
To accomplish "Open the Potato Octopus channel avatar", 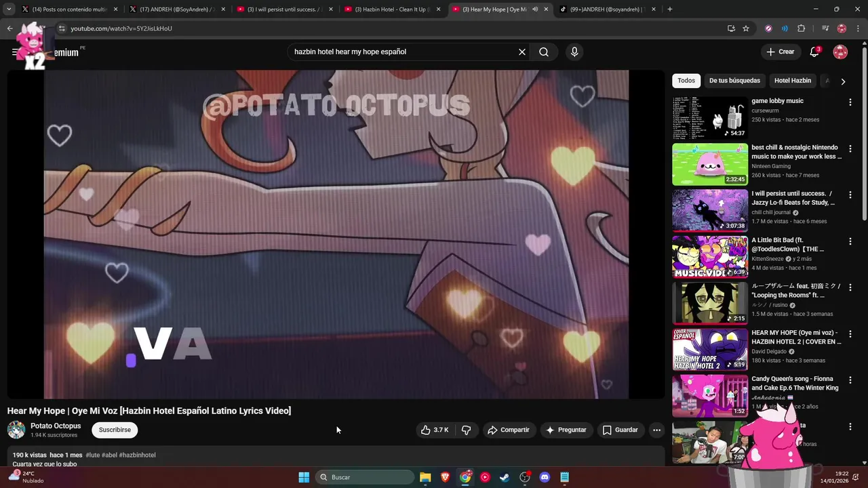I will [x=16, y=430].
